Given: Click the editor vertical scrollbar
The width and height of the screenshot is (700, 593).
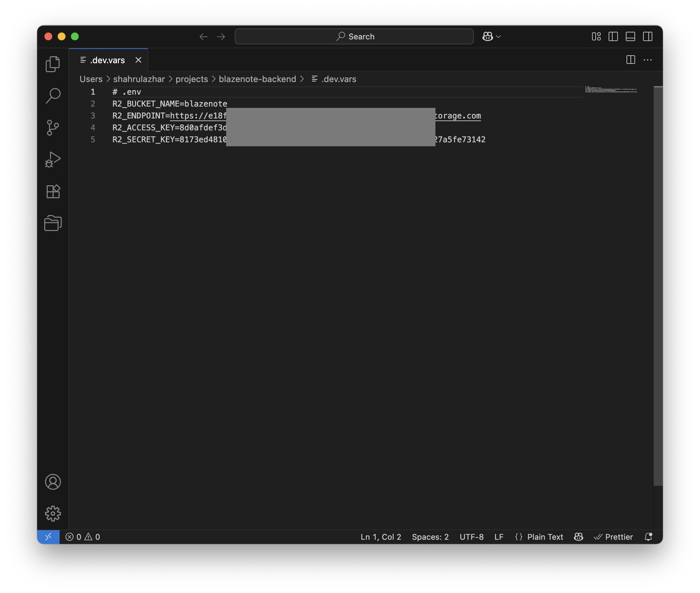Looking at the screenshot, I should [x=658, y=286].
